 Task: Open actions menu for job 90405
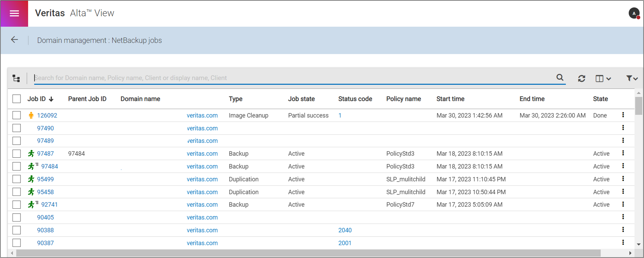tap(623, 217)
